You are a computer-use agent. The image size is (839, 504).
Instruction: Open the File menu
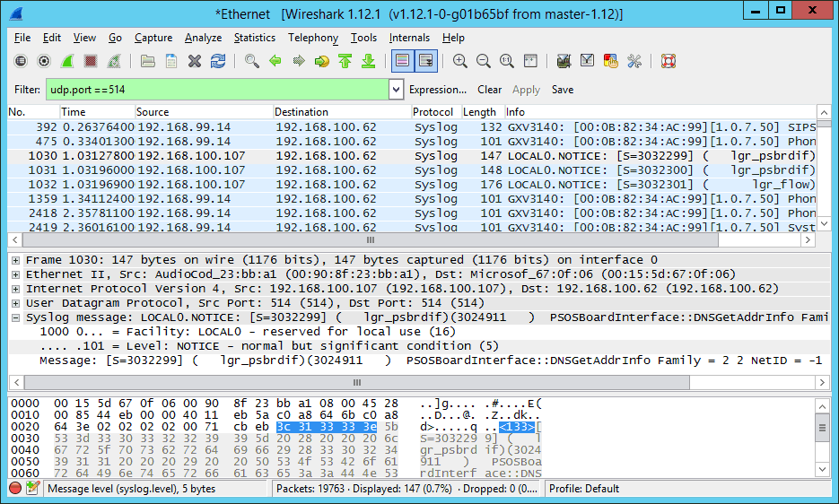coord(22,38)
